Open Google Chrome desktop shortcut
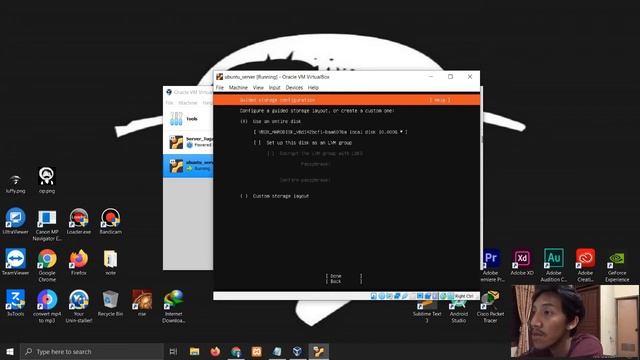The height and width of the screenshot is (360, 640). (x=47, y=265)
